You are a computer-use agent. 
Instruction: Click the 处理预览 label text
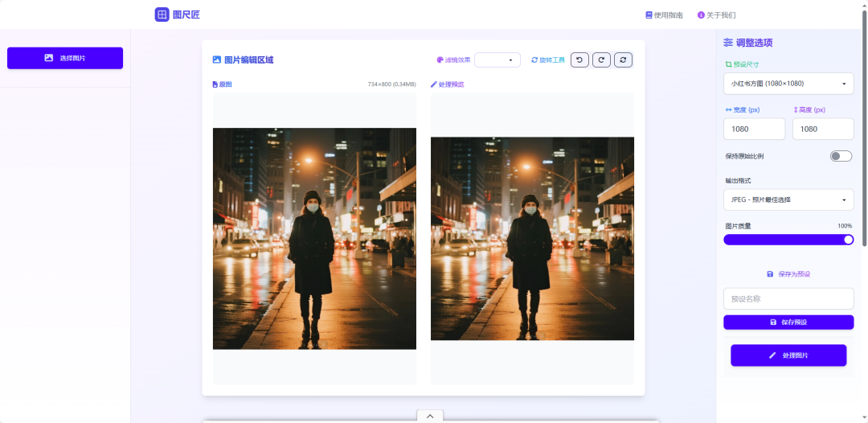[x=451, y=84]
